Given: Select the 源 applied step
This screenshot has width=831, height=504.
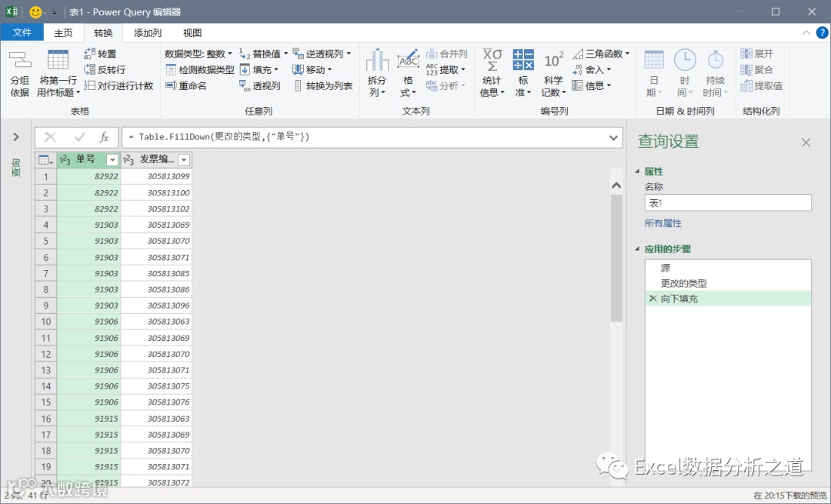Looking at the screenshot, I should (728, 268).
